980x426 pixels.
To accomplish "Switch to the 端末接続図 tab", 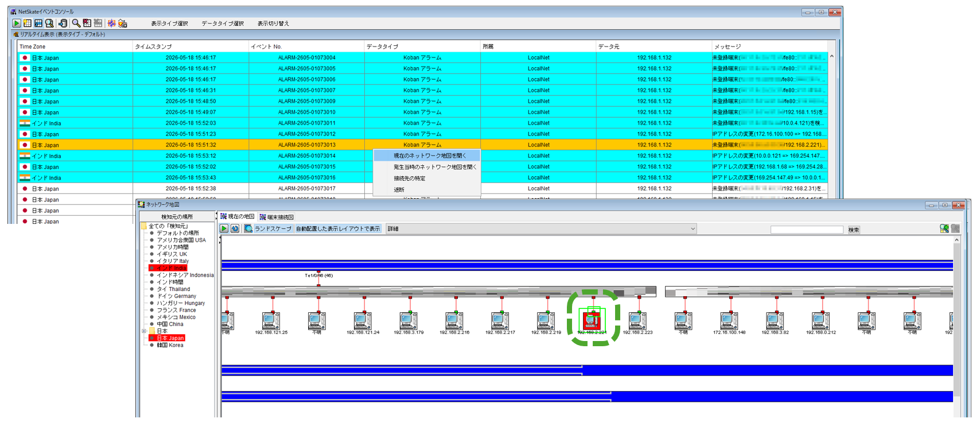I will [x=277, y=217].
